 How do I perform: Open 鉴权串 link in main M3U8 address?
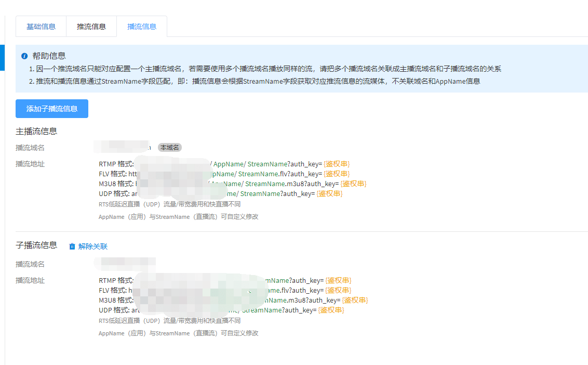[x=353, y=184]
